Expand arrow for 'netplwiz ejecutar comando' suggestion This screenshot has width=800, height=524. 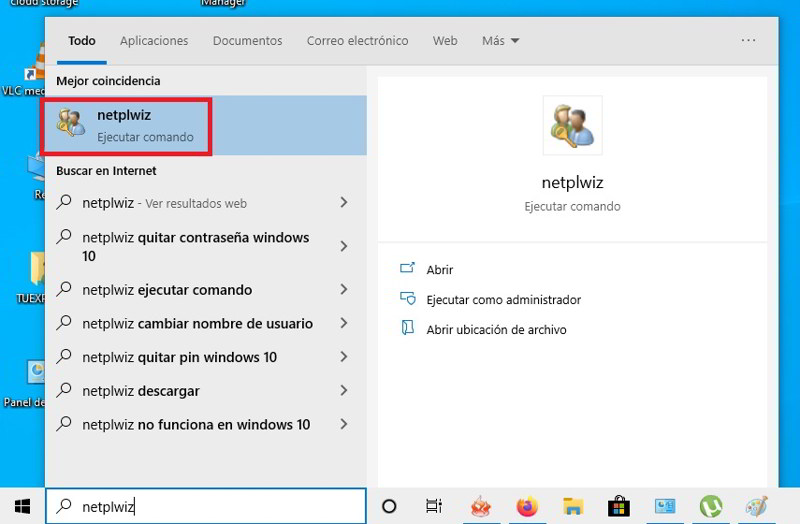343,290
